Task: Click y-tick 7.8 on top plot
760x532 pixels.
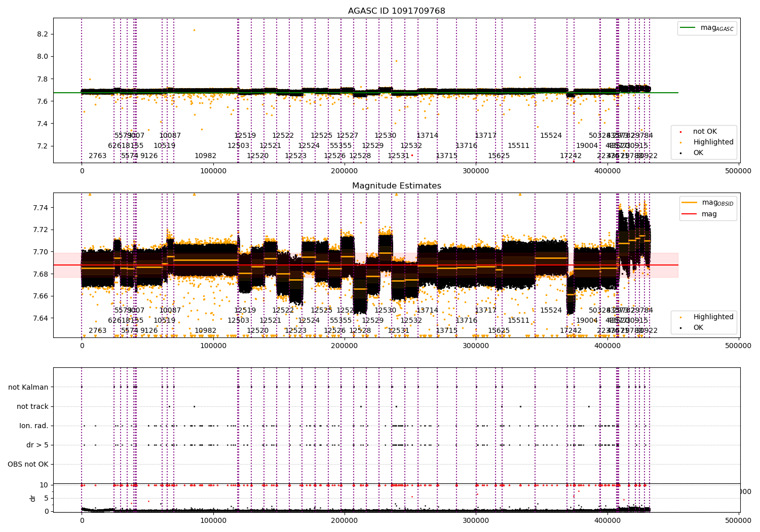Action: [43, 79]
